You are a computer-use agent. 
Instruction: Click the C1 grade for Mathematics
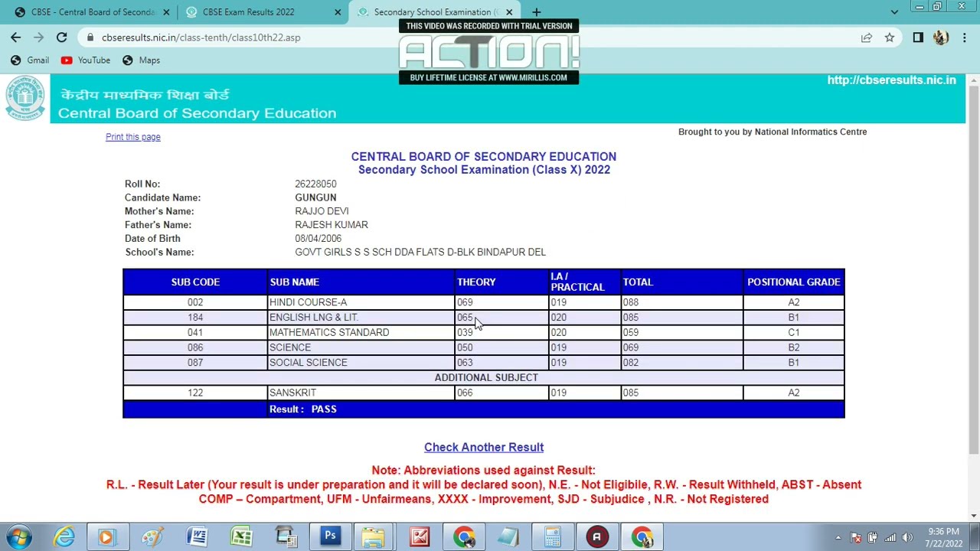pyautogui.click(x=793, y=332)
